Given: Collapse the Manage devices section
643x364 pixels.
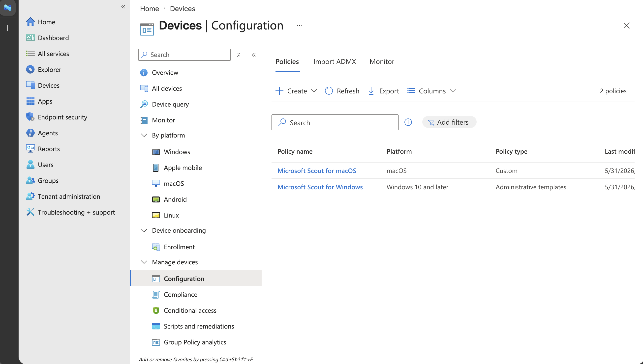Looking at the screenshot, I should coord(144,262).
